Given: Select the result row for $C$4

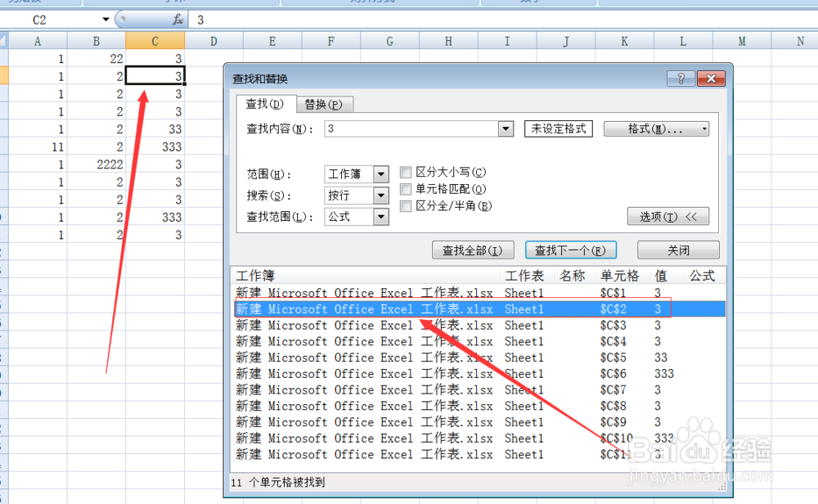Looking at the screenshot, I should point(479,341).
